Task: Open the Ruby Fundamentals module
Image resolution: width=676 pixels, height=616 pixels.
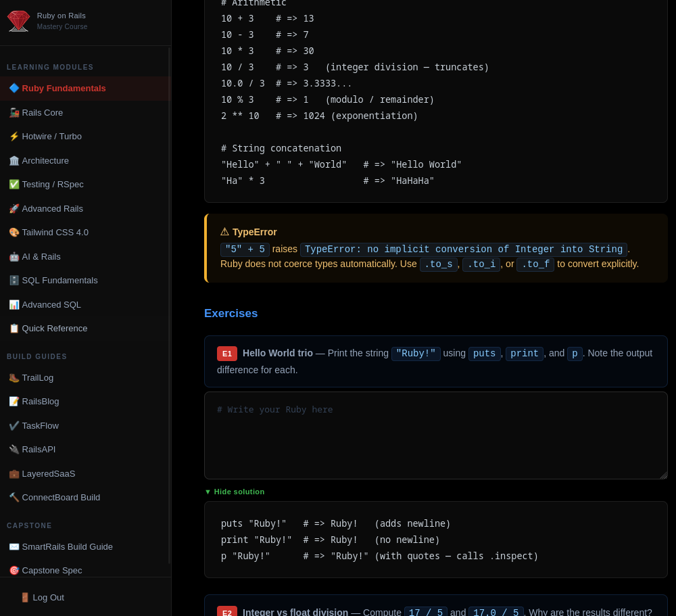Action: pos(85,89)
